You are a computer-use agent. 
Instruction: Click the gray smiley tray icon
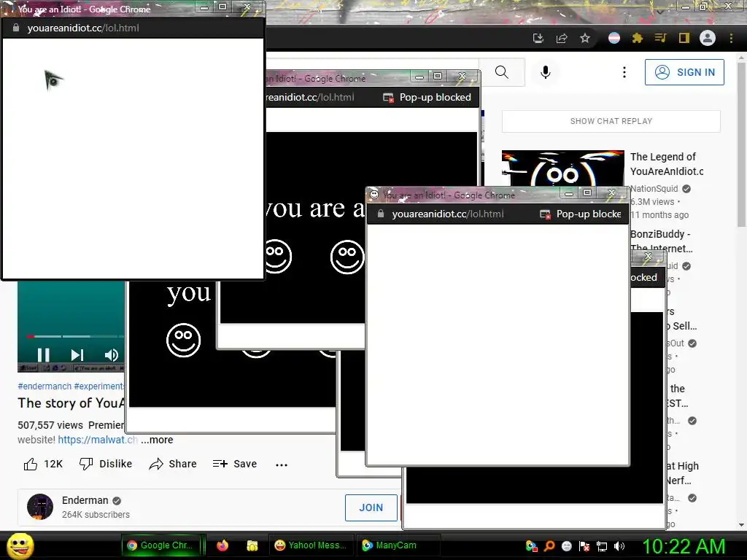click(566, 546)
